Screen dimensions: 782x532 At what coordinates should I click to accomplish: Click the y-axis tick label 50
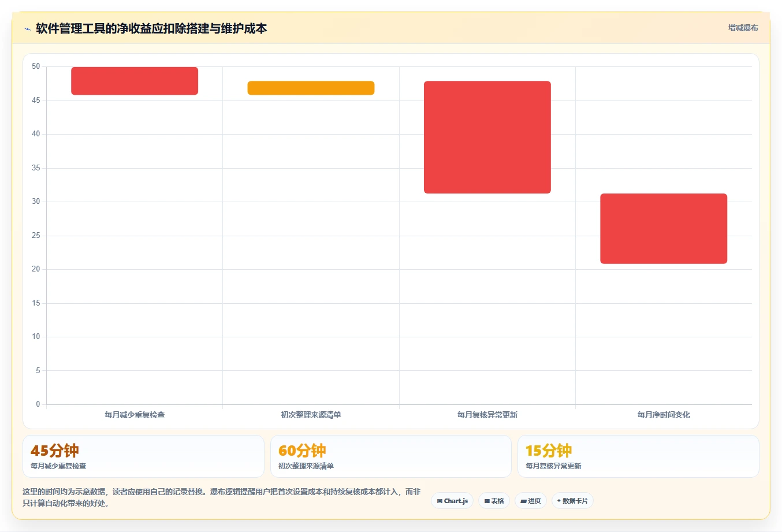click(36, 66)
